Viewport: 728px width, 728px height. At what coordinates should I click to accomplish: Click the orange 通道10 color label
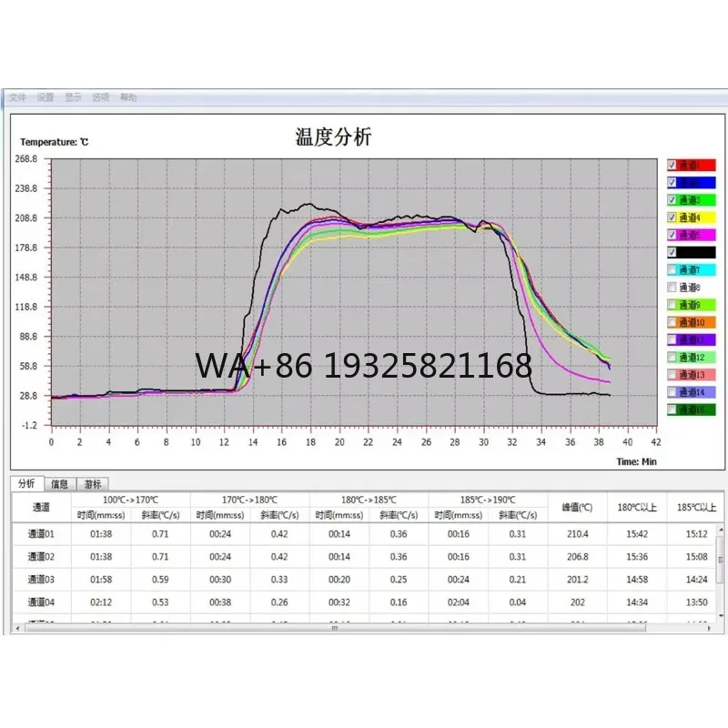click(x=696, y=322)
